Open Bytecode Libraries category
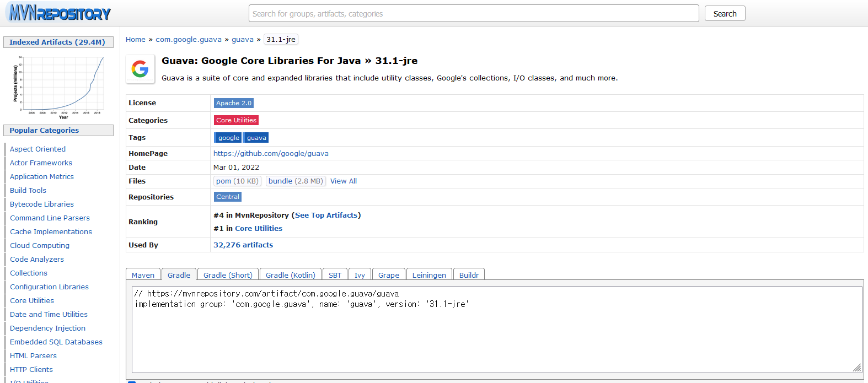 (42, 204)
